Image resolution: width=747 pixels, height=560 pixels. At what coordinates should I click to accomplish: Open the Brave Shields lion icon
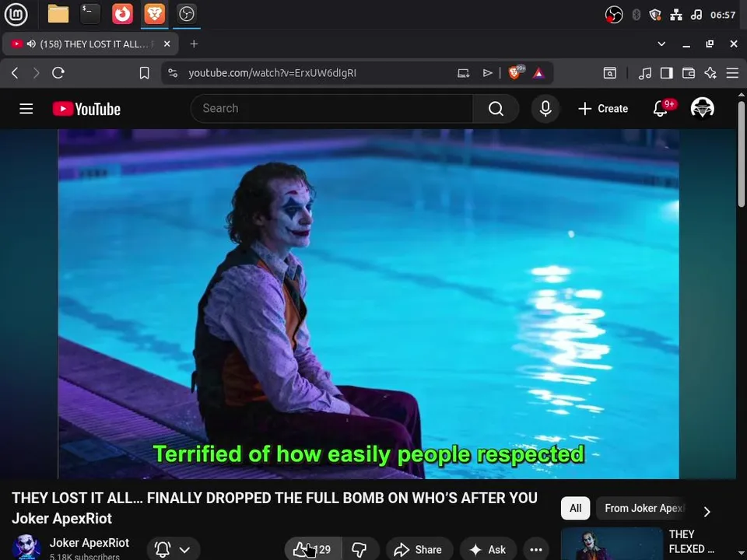[x=516, y=72]
